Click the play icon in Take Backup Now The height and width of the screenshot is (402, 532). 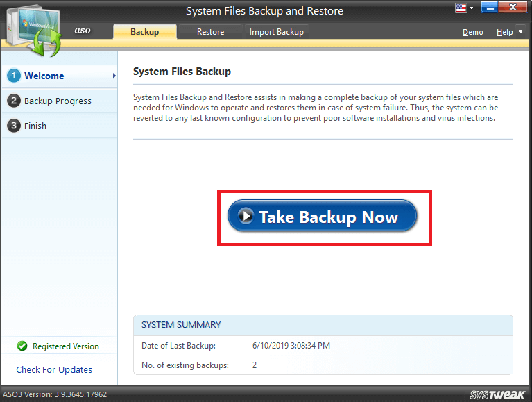246,216
